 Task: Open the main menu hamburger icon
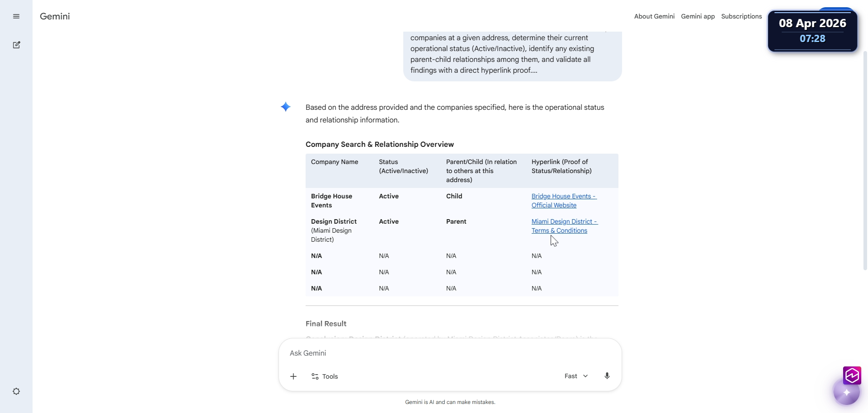point(16,16)
